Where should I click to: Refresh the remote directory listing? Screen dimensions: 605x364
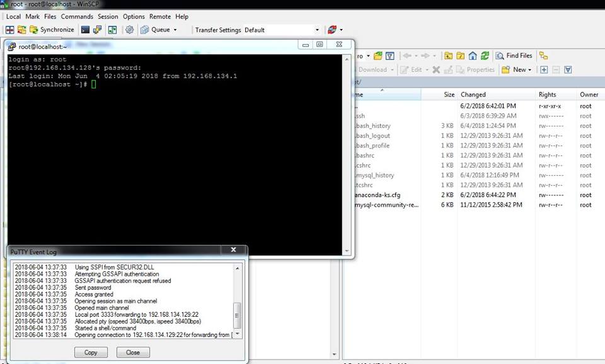[485, 56]
